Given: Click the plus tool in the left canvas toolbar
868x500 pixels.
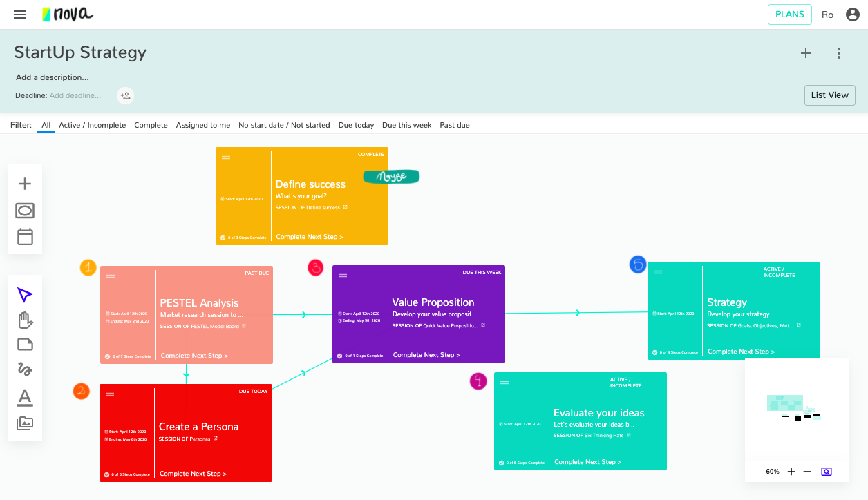Looking at the screenshot, I should 25,184.
